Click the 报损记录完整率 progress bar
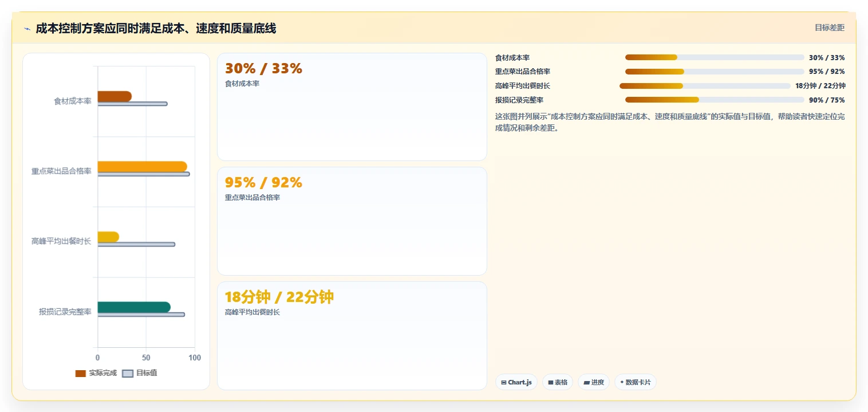Screen dimensions: 868x412 (x=715, y=100)
